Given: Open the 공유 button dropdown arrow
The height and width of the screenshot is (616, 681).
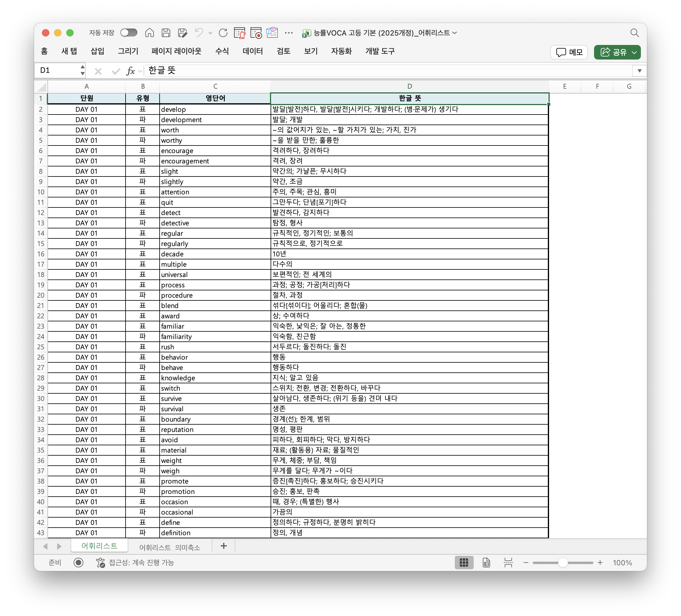Looking at the screenshot, I should click(634, 52).
